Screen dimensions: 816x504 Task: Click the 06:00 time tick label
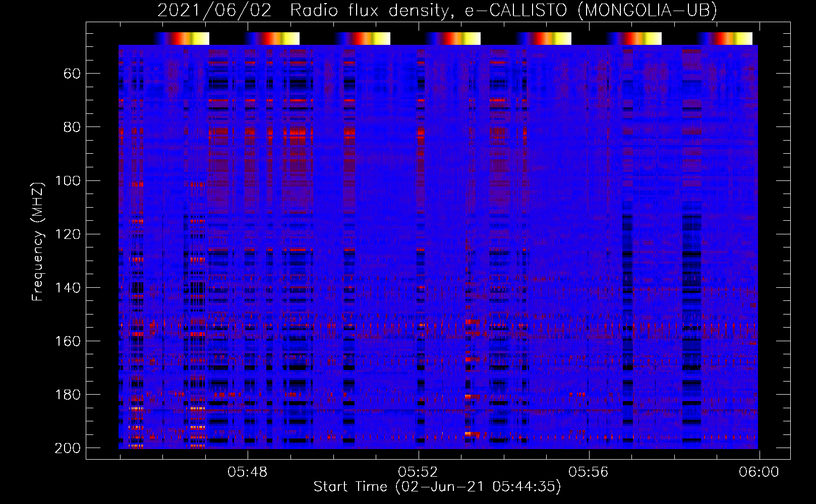(x=759, y=472)
